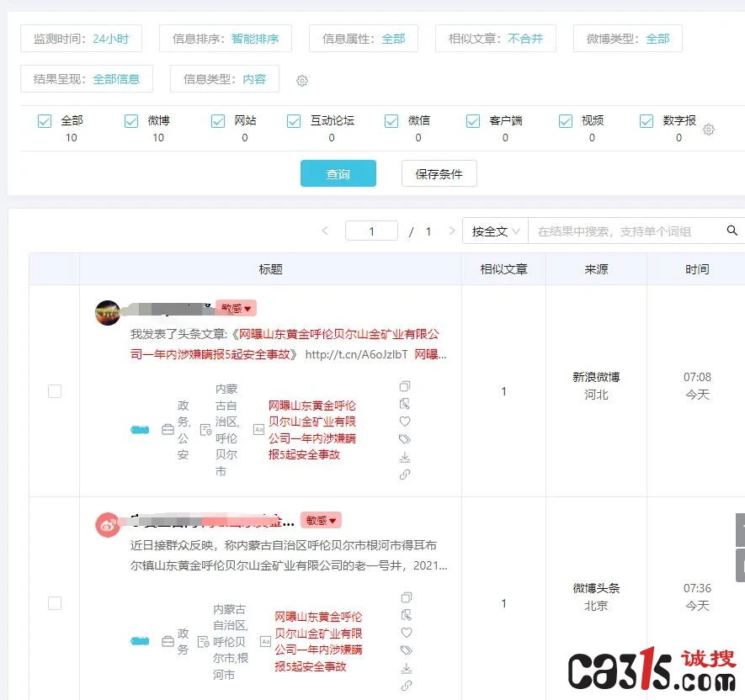The height and width of the screenshot is (700, 745).
Task: Click the 相似文章 column header
Action: 503,269
